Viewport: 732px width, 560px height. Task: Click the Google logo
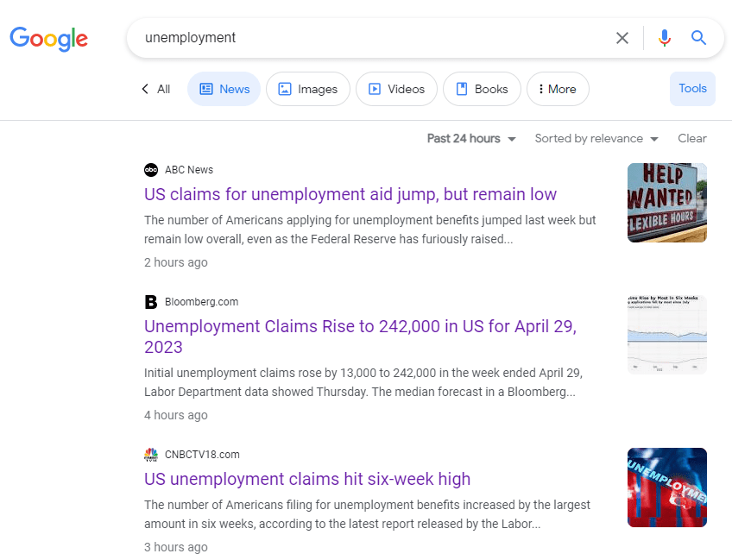click(x=48, y=38)
